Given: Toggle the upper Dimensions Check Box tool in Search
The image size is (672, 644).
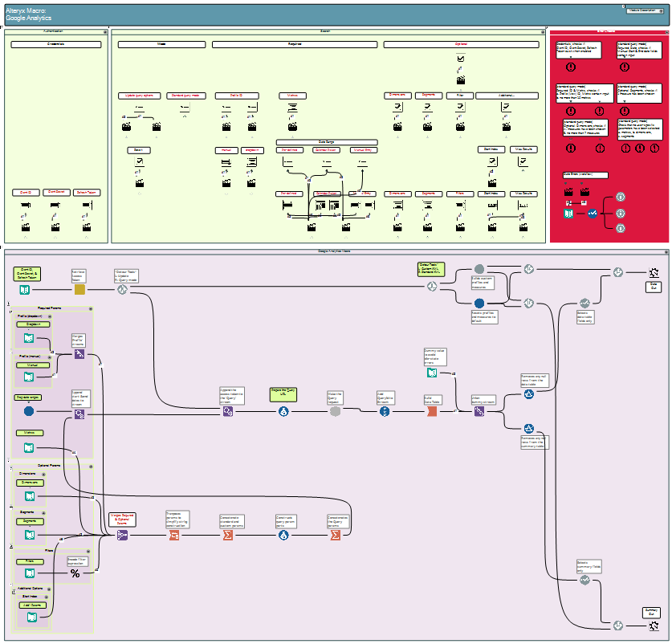Looking at the screenshot, I should 397,107.
